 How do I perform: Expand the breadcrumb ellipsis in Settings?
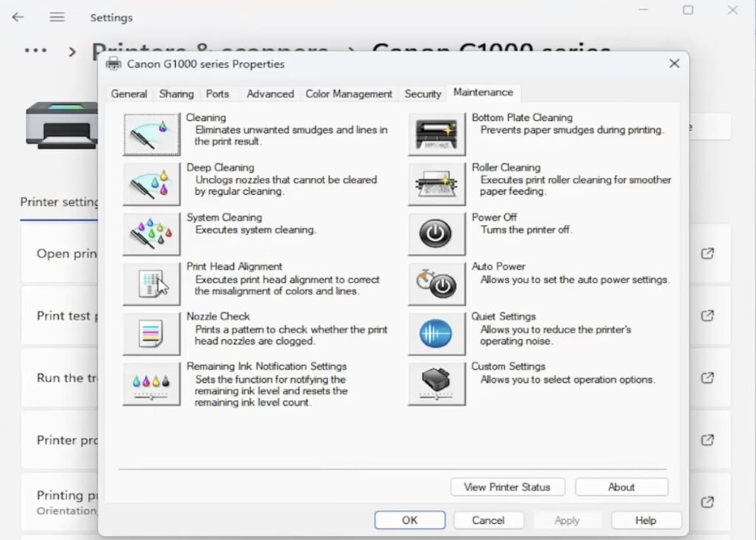(35, 51)
